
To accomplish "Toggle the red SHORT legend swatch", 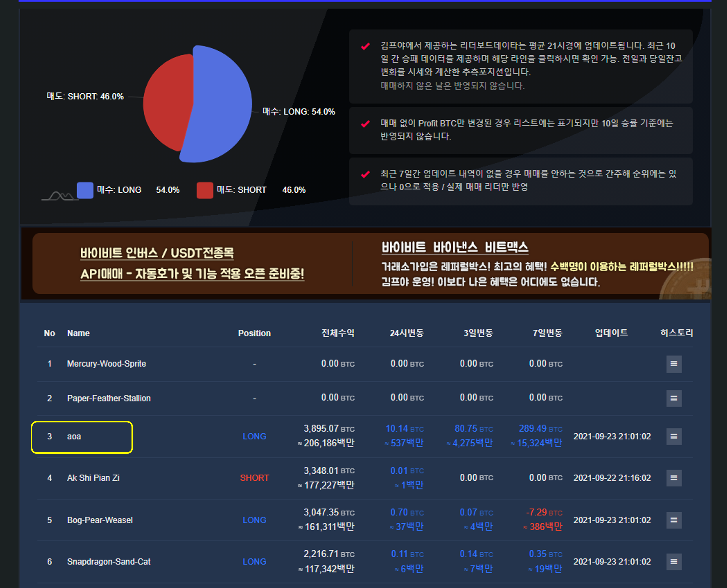I will pos(205,190).
